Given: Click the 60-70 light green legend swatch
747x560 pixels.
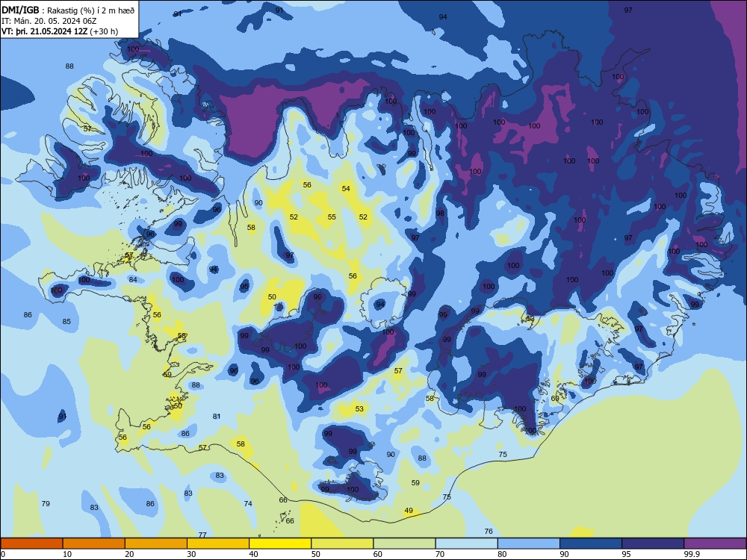Looking at the screenshot, I should coord(404,544).
